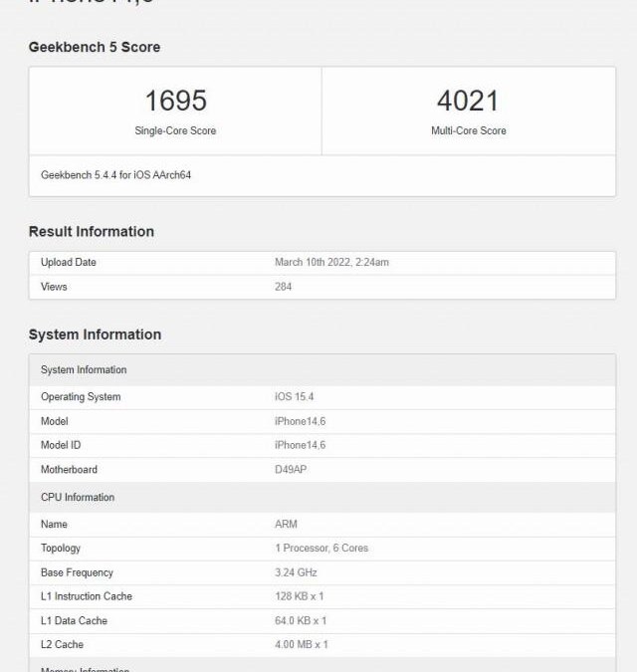Click the Geekbench 5 Score heading
637x672 pixels.
coord(95,47)
